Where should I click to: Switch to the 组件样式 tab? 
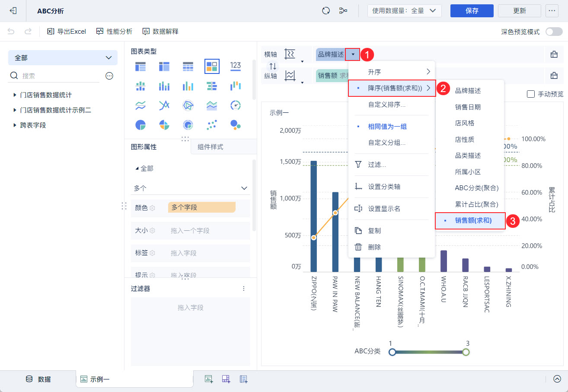click(223, 147)
